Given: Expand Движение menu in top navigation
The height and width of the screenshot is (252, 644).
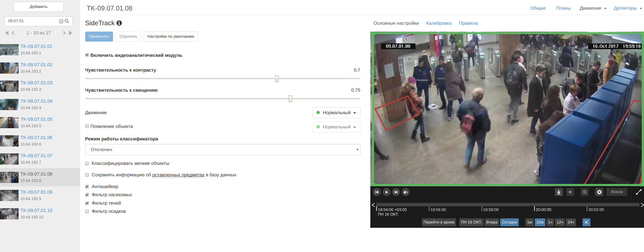Looking at the screenshot, I should (x=593, y=8).
